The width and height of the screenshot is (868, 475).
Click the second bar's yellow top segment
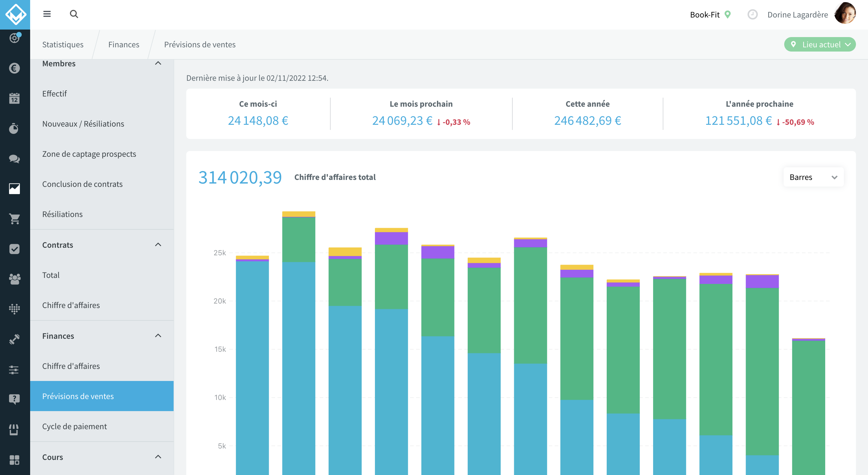tap(299, 214)
